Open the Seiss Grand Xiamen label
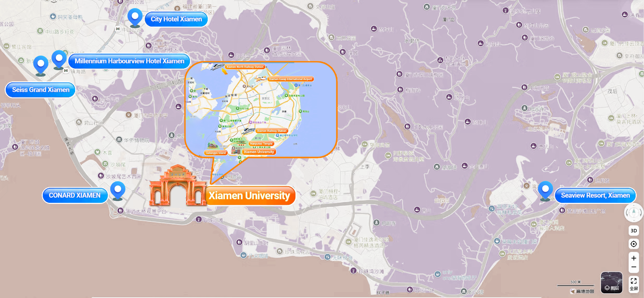This screenshot has height=298, width=644. [x=41, y=90]
